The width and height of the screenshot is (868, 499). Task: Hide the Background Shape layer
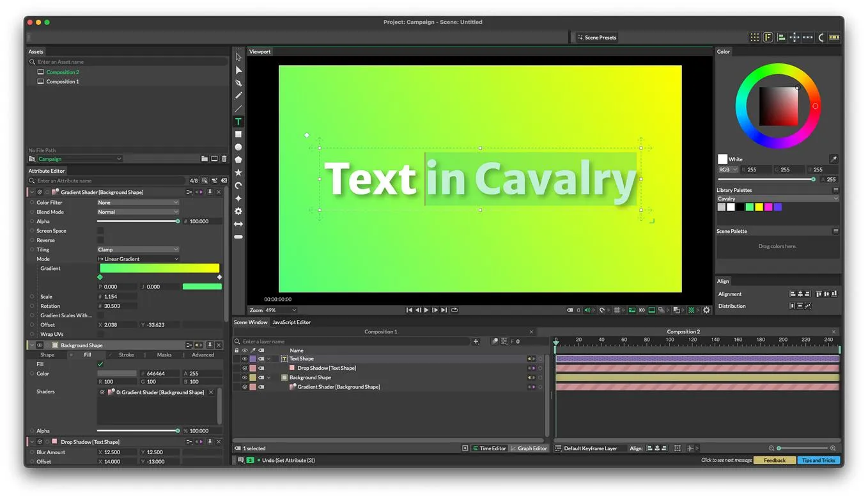coord(244,377)
